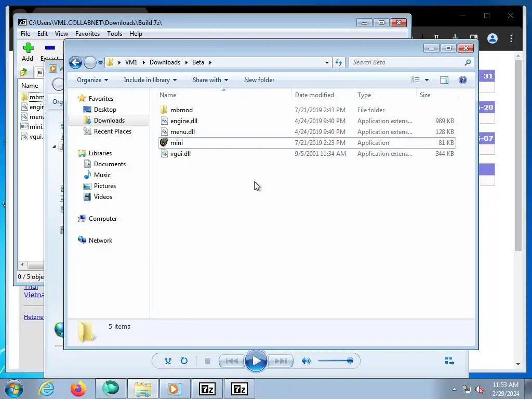Open Computer in navigation pane

103,219
